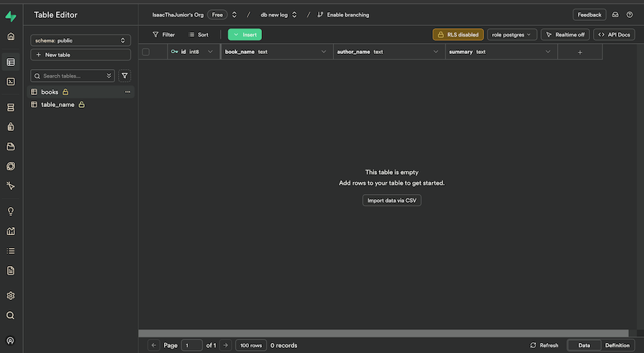Add new column with plus icon
This screenshot has width=644, height=353.
tap(580, 52)
